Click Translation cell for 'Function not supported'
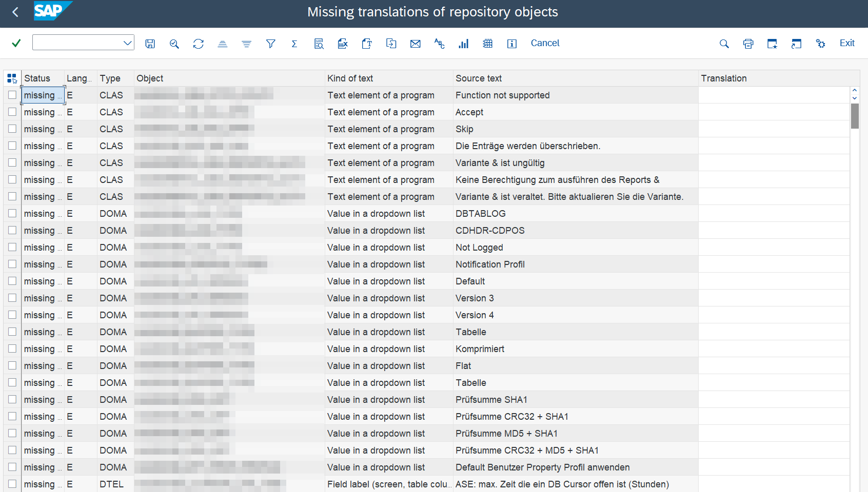Viewport: 868px width, 492px height. (774, 95)
